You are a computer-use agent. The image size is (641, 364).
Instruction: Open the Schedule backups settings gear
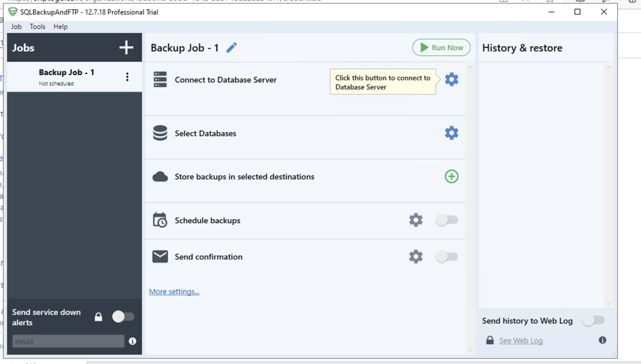pos(416,220)
